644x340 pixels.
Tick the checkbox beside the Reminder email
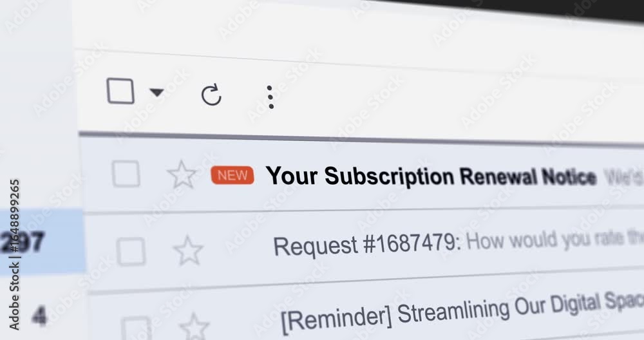coord(136,328)
